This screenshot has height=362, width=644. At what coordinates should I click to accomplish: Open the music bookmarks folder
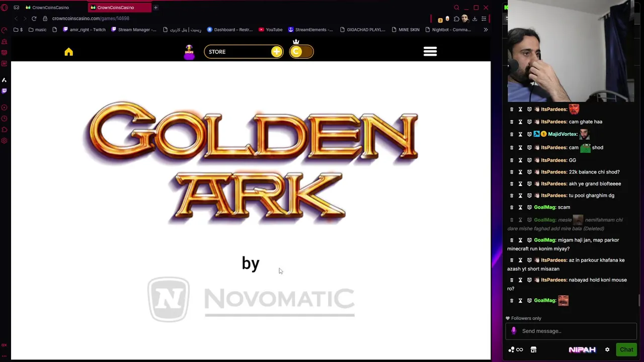click(38, 30)
